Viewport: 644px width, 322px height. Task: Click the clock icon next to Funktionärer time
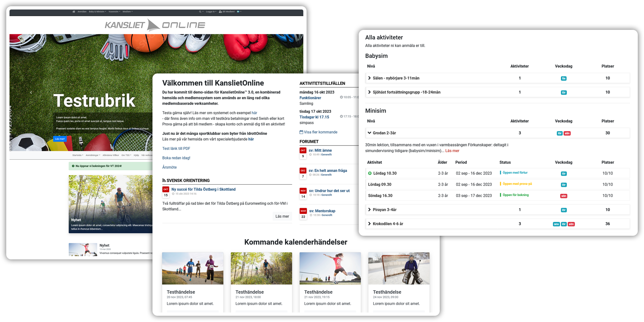[341, 97]
